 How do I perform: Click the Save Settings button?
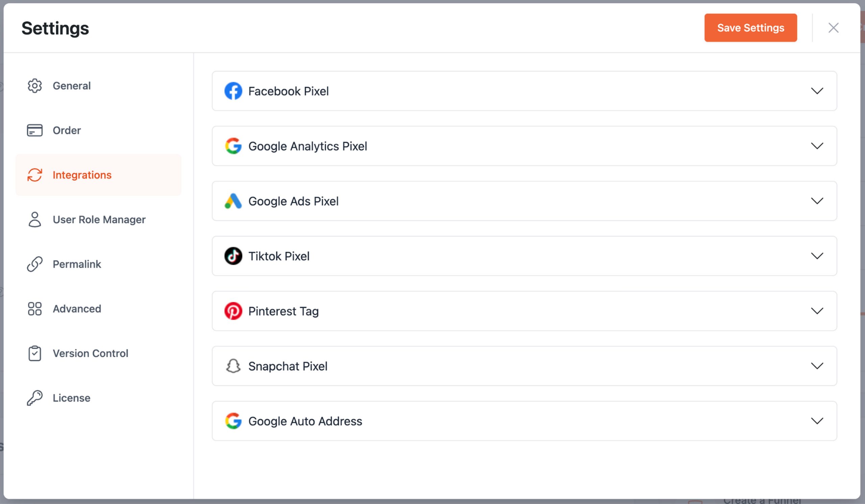point(751,28)
